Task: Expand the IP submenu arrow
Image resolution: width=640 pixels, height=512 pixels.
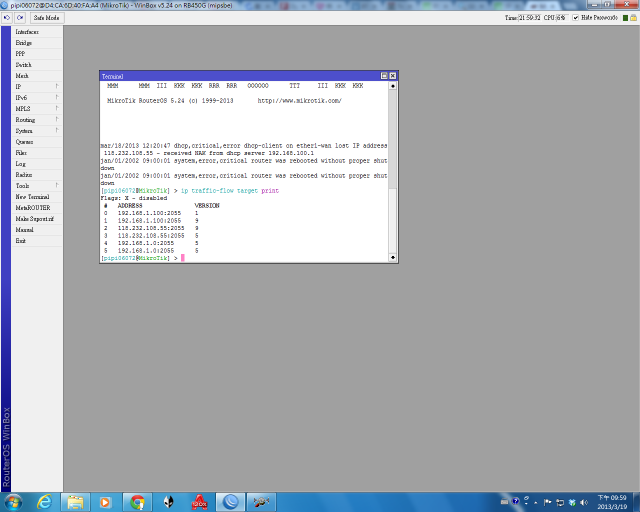Action: pyautogui.click(x=57, y=87)
